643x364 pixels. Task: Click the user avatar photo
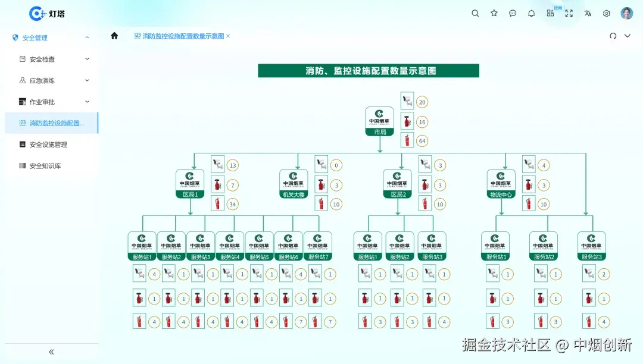point(626,13)
